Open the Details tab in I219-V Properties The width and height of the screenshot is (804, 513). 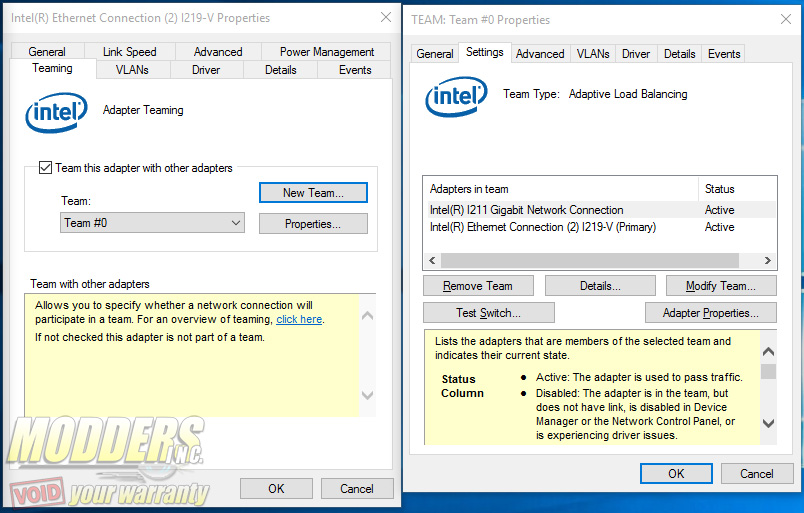tap(280, 70)
